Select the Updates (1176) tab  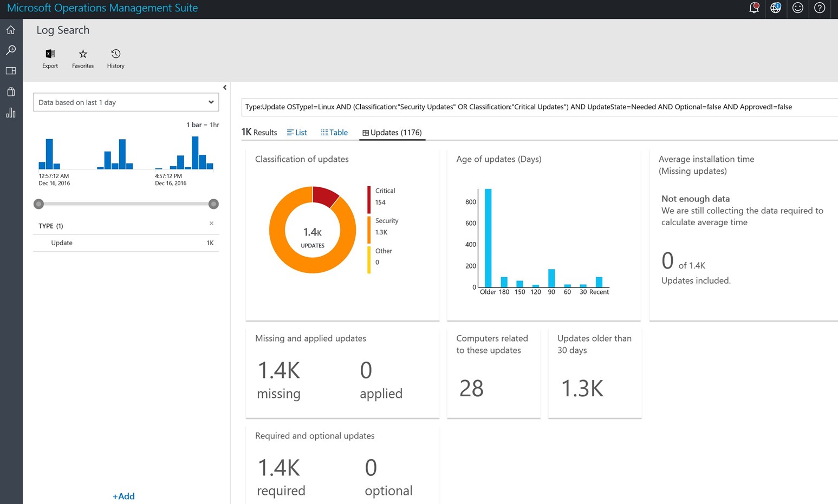pos(392,133)
